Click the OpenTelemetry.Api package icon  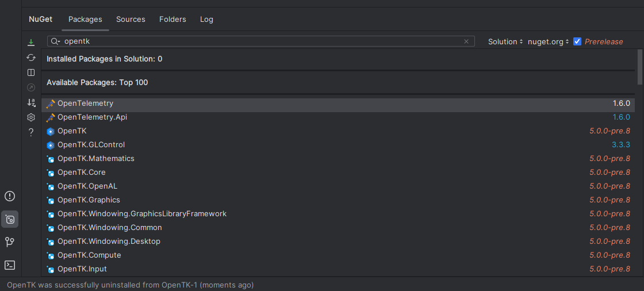[x=51, y=118]
